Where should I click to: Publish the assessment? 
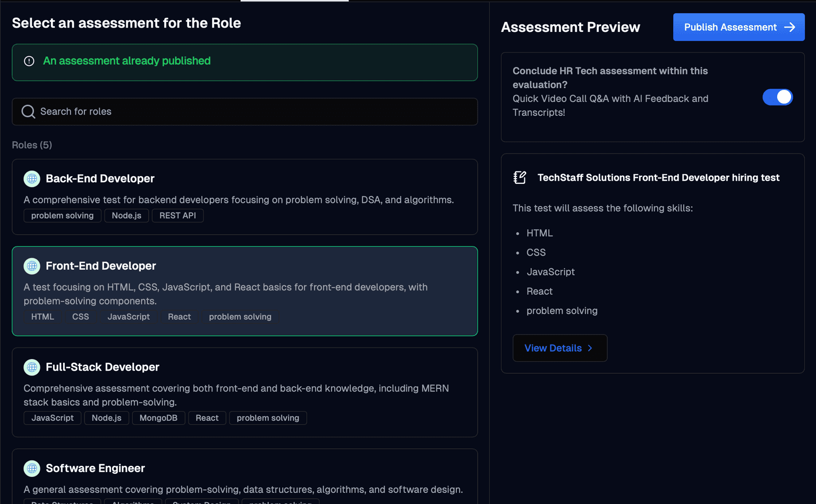739,27
